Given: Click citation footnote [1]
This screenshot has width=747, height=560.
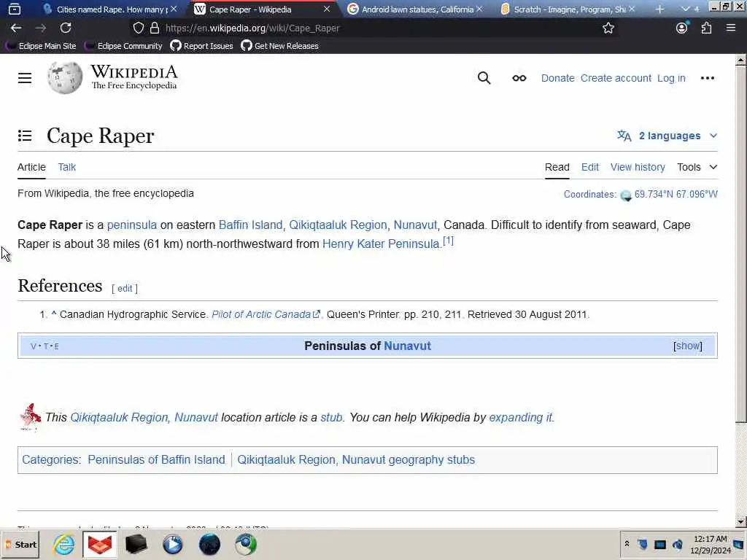Looking at the screenshot, I should 449,241.
